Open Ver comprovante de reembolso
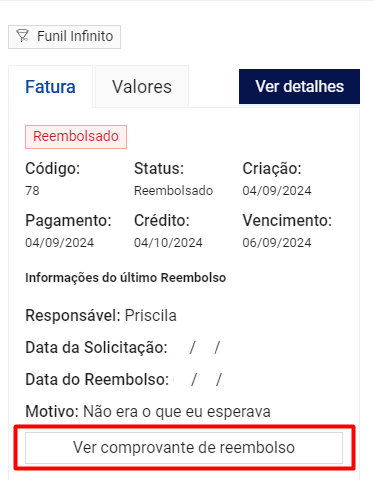Screen dimensions: 374x480 point(184,448)
